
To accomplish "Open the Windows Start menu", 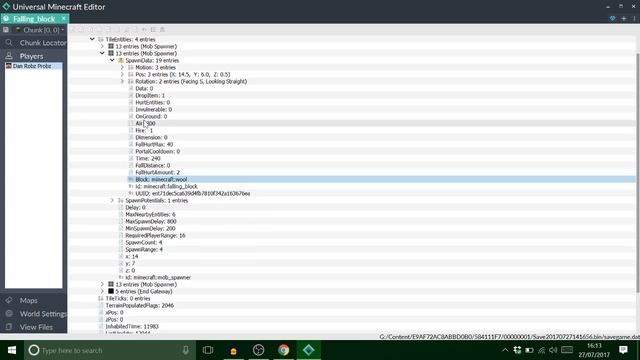I will point(12,350).
